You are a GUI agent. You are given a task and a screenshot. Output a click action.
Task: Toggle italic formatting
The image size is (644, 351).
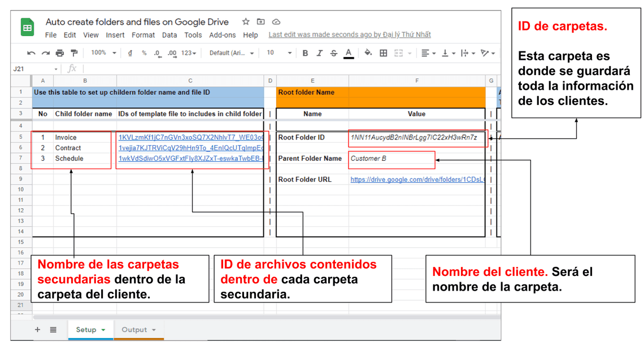click(x=319, y=53)
